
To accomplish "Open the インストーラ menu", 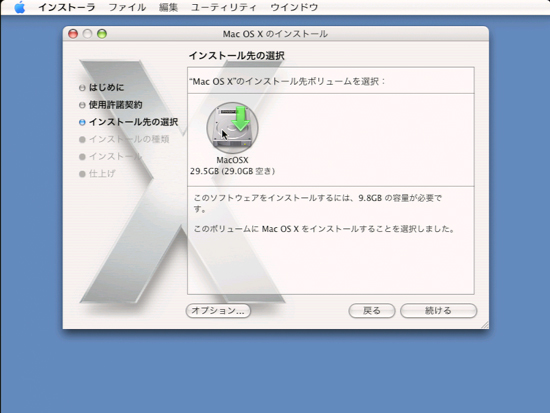I will point(67,7).
